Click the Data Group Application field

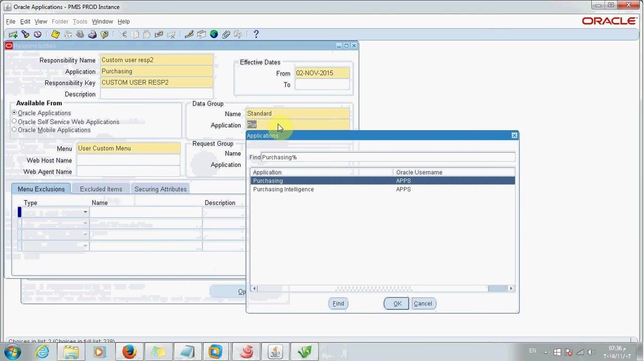click(297, 125)
